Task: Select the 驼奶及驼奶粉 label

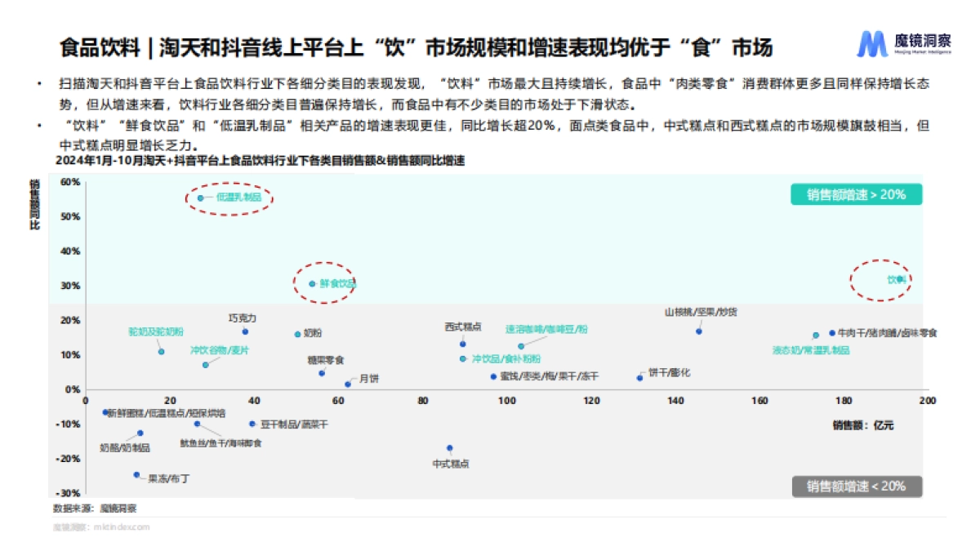Action: [156, 332]
